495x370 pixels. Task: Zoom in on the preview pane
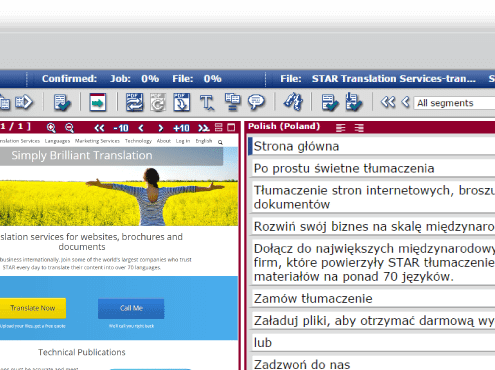[x=51, y=128]
